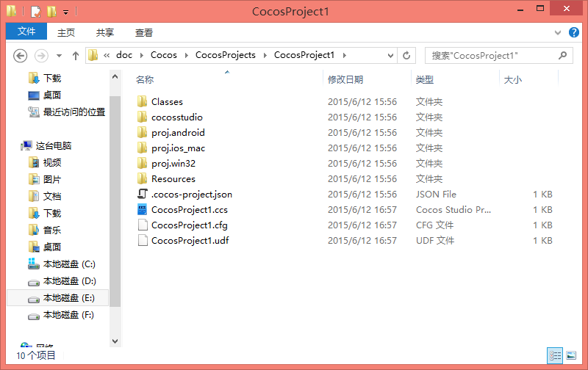The width and height of the screenshot is (588, 370).
Task: Select the proj.win32 folder icon
Action: [x=142, y=163]
